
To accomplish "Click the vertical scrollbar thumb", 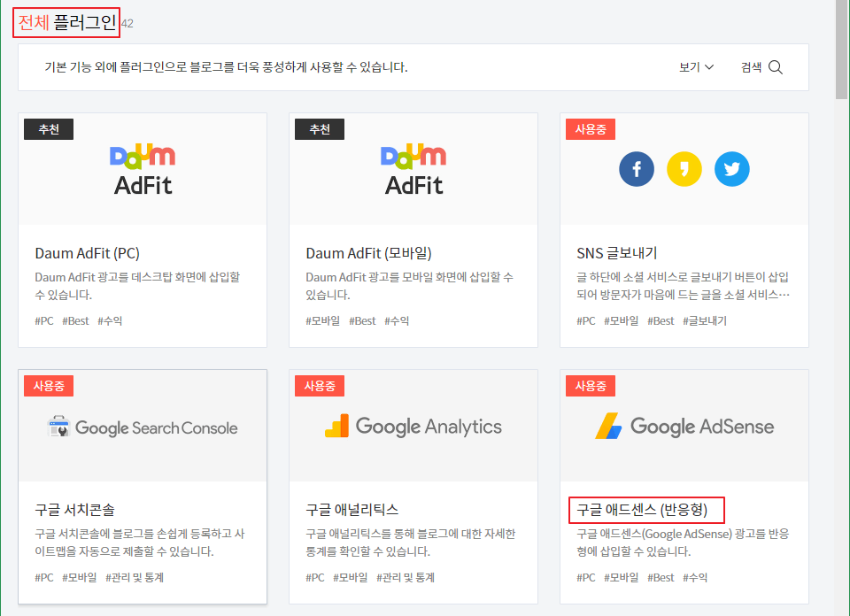I will pyautogui.click(x=841, y=49).
